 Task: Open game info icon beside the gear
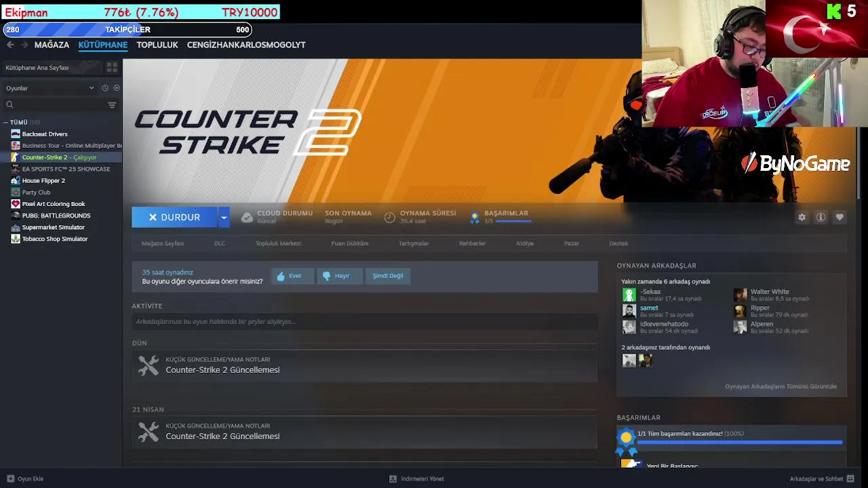tap(821, 218)
